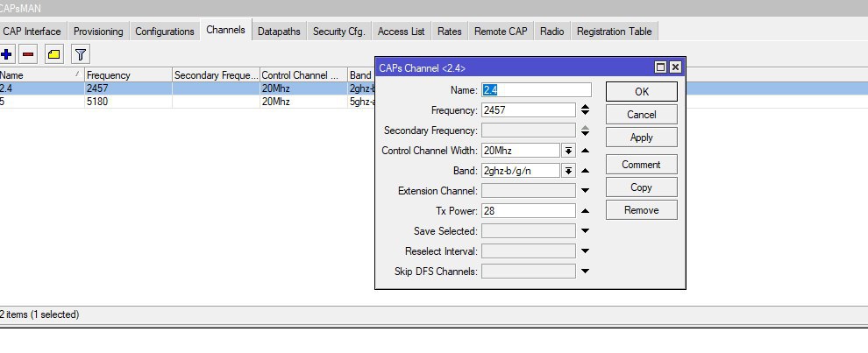Click the Frequency value field 2457
Screen dimensions: 868x353
click(529, 110)
